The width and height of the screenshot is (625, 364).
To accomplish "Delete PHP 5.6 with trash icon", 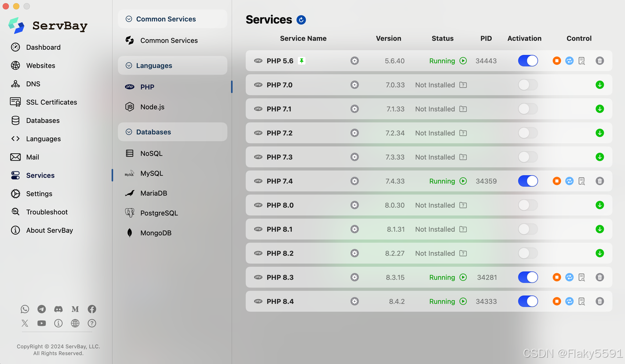I will click(x=600, y=61).
